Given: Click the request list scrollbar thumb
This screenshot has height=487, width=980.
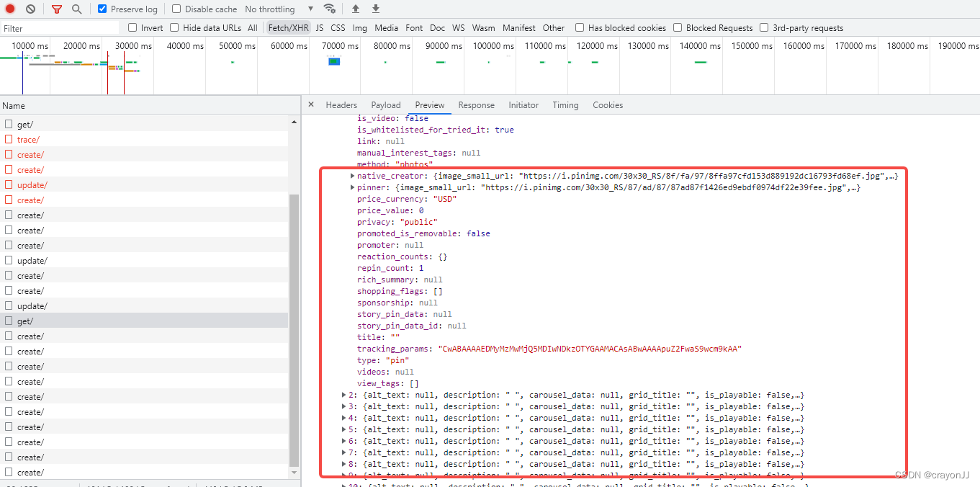Looking at the screenshot, I should point(294,329).
